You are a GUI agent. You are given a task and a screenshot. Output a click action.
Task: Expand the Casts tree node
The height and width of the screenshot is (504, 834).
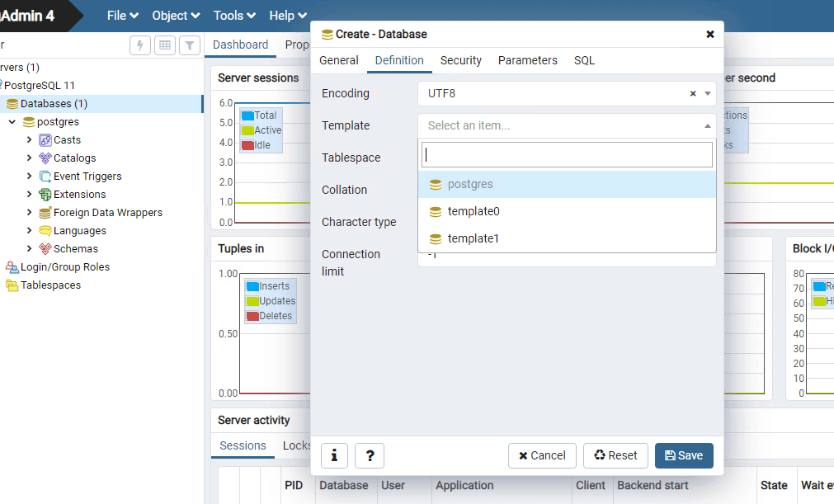pos(30,140)
